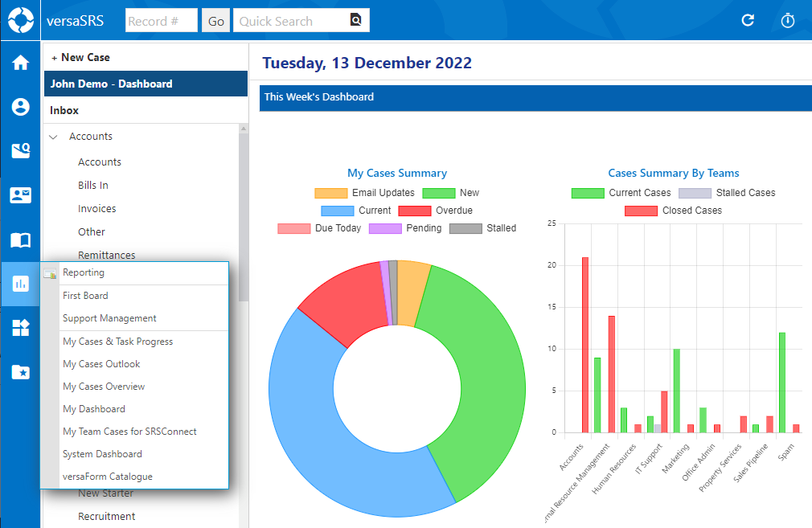Click the Email Updates color swatch
This screenshot has width=812, height=528.
pyautogui.click(x=330, y=193)
